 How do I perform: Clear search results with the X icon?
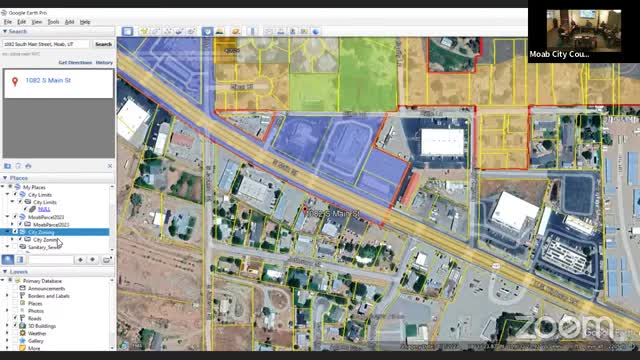pyautogui.click(x=110, y=166)
